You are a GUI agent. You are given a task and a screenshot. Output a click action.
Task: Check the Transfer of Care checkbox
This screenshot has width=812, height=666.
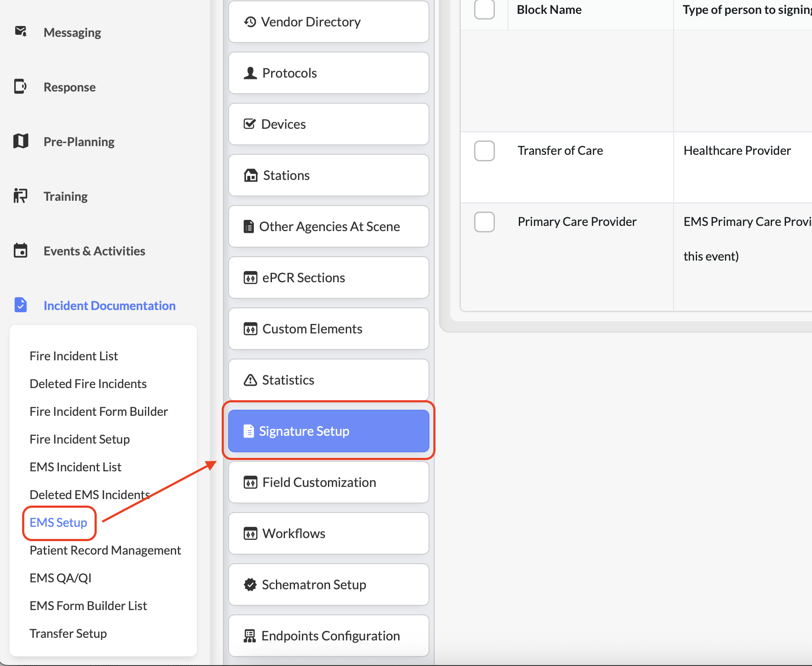coord(484,151)
